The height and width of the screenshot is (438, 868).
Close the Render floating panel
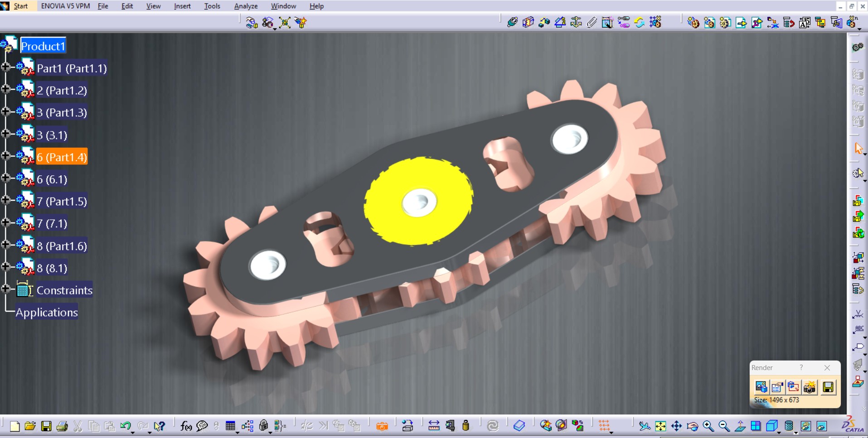[827, 368]
